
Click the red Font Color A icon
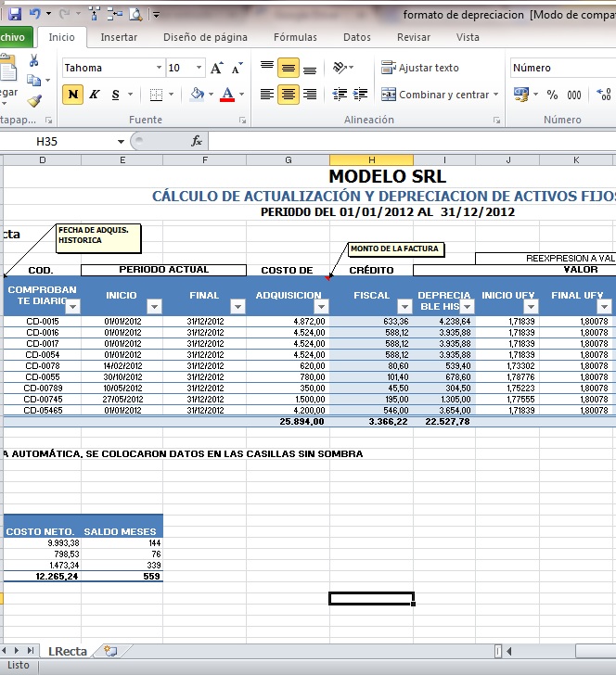point(227,95)
